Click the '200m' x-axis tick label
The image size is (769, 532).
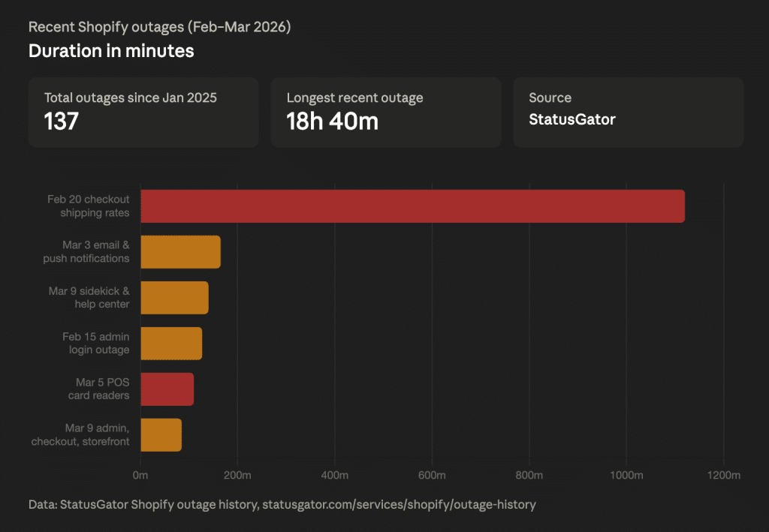coord(237,475)
